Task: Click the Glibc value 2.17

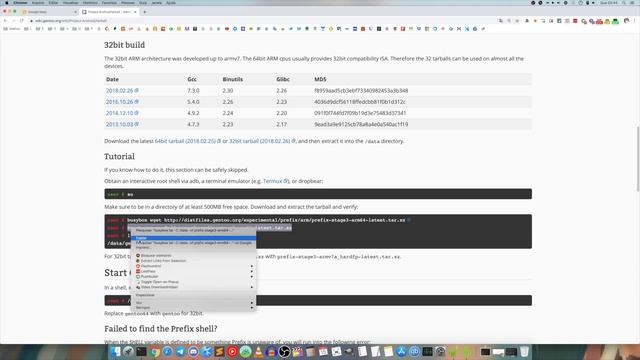Action: pyautogui.click(x=282, y=124)
